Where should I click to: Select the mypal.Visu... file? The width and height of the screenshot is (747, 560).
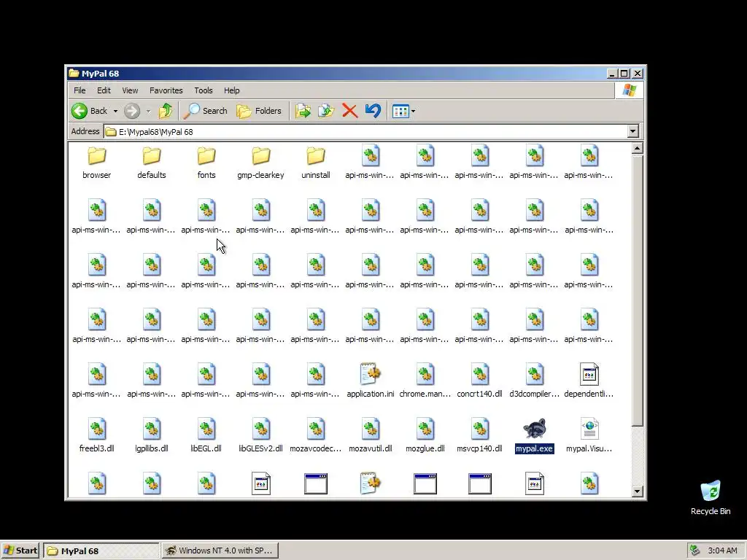(589, 436)
